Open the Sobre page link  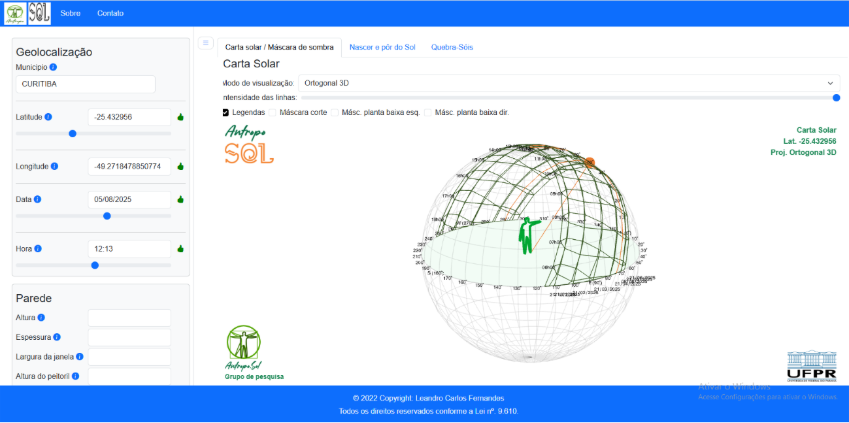pyautogui.click(x=70, y=13)
